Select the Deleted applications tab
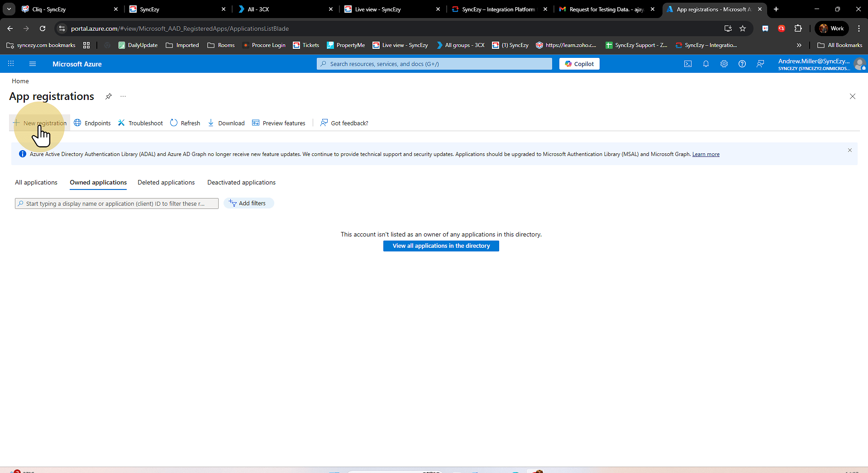The height and width of the screenshot is (473, 868). tap(166, 182)
